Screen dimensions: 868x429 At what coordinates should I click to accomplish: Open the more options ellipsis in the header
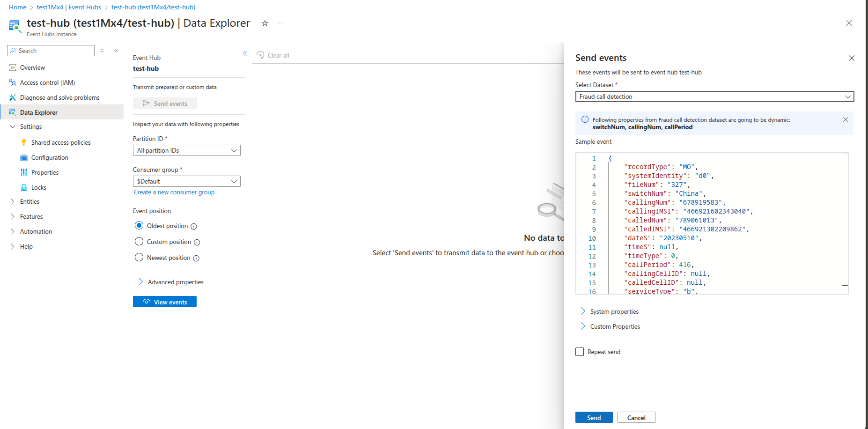[x=280, y=23]
